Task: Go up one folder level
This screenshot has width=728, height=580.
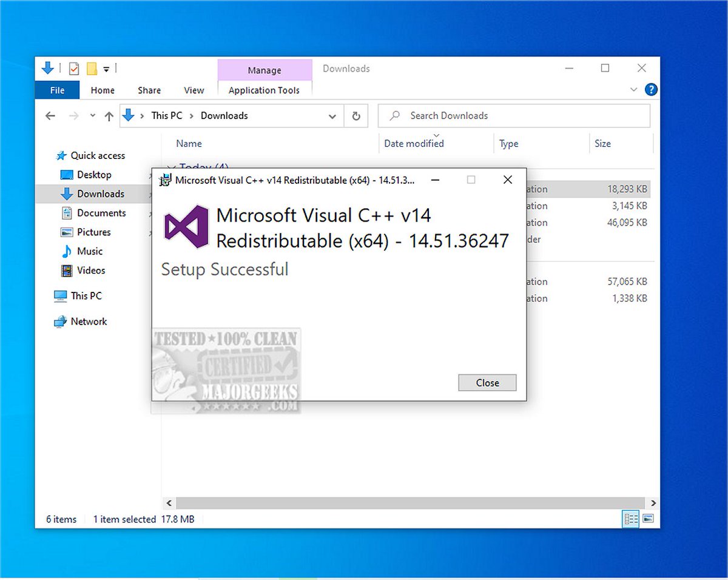Action: 109,116
